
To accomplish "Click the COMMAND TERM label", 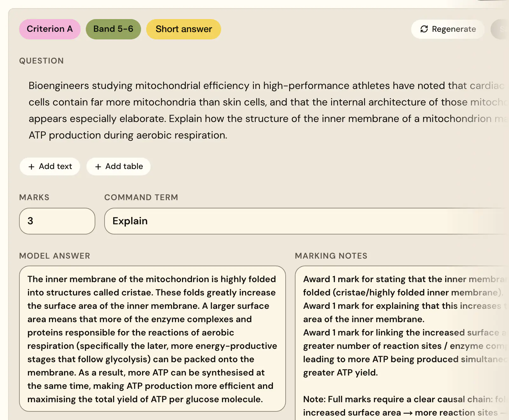I will pos(141,197).
